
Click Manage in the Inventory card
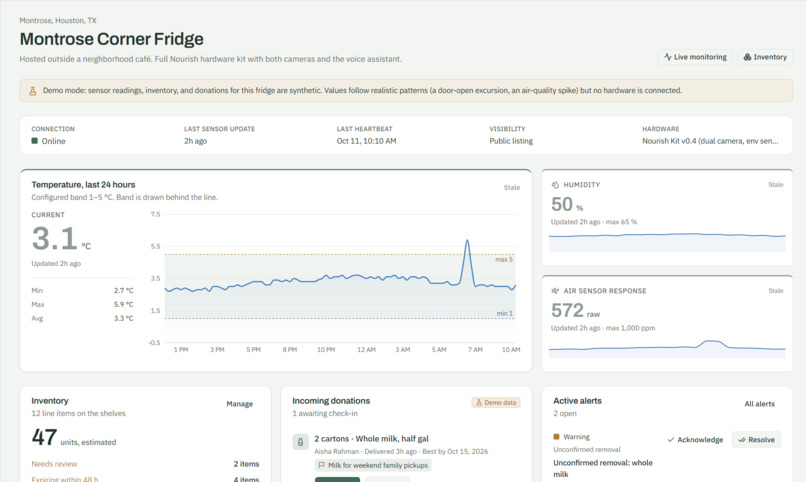pyautogui.click(x=240, y=404)
